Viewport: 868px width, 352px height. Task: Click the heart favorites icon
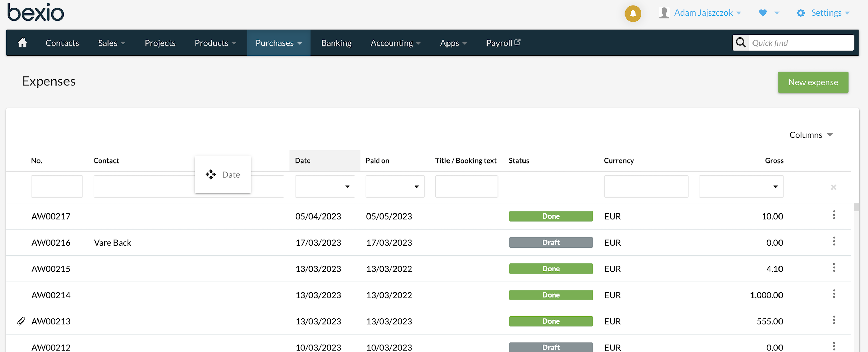coord(762,13)
